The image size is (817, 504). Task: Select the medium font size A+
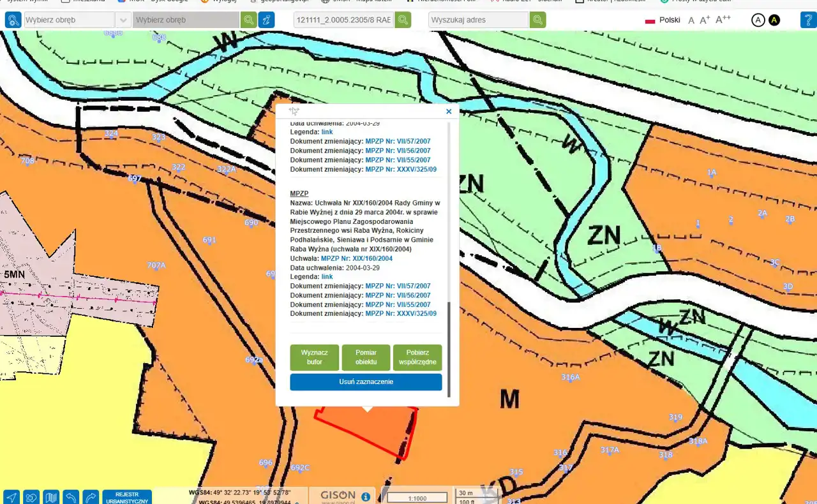pyautogui.click(x=705, y=20)
